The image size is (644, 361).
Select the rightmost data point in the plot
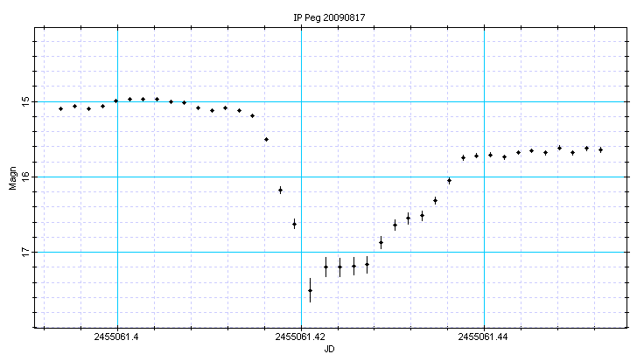[600, 149]
